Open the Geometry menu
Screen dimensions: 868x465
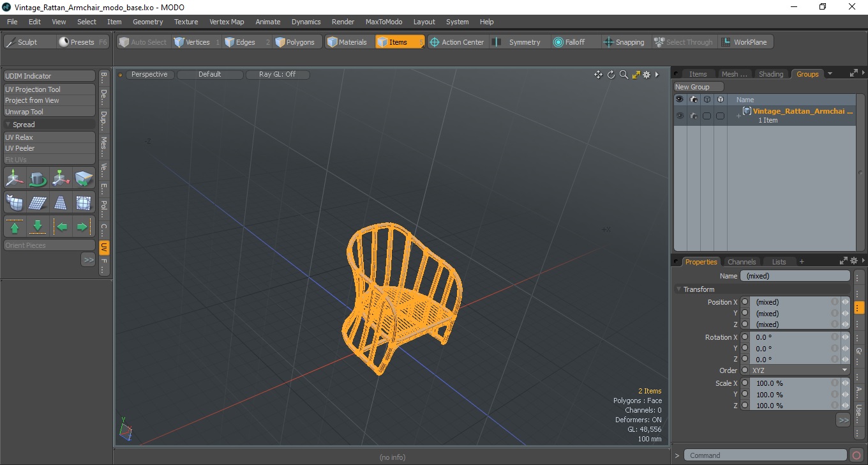pos(147,22)
